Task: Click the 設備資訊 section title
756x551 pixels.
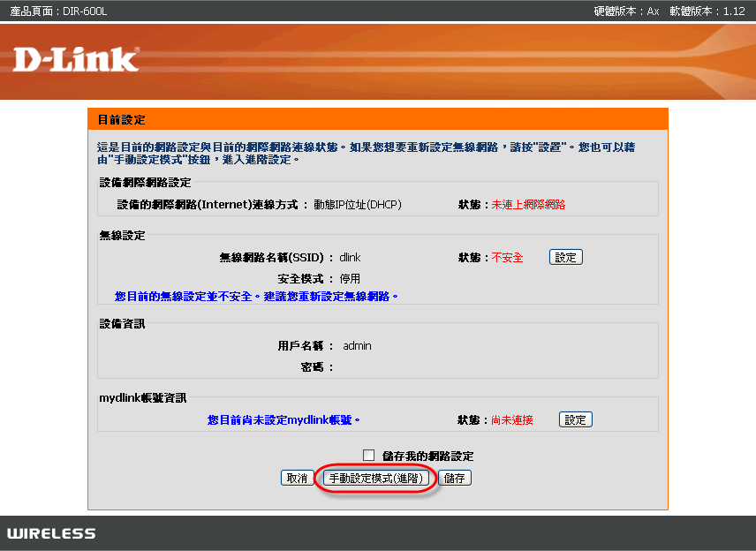Action: pyautogui.click(x=123, y=323)
